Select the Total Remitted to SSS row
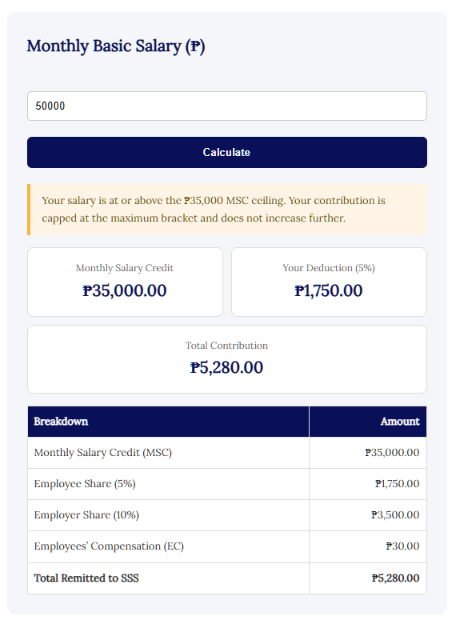455x622 pixels. pyautogui.click(x=227, y=578)
